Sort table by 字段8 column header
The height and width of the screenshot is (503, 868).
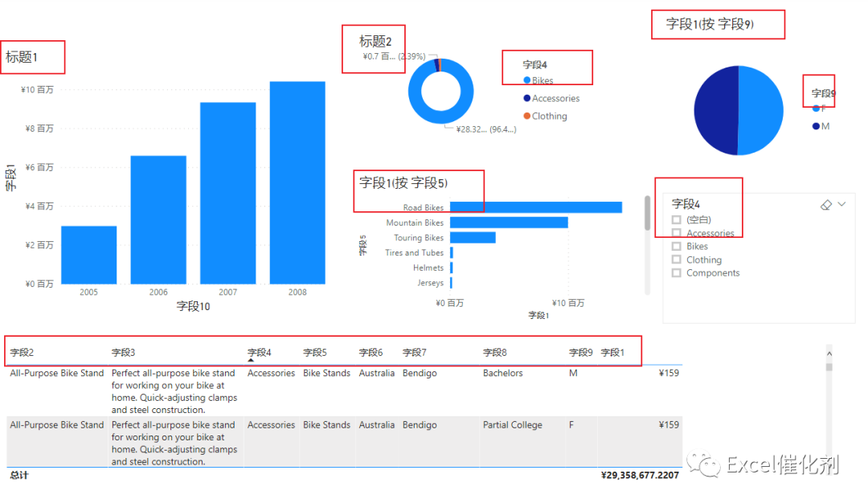coord(495,353)
